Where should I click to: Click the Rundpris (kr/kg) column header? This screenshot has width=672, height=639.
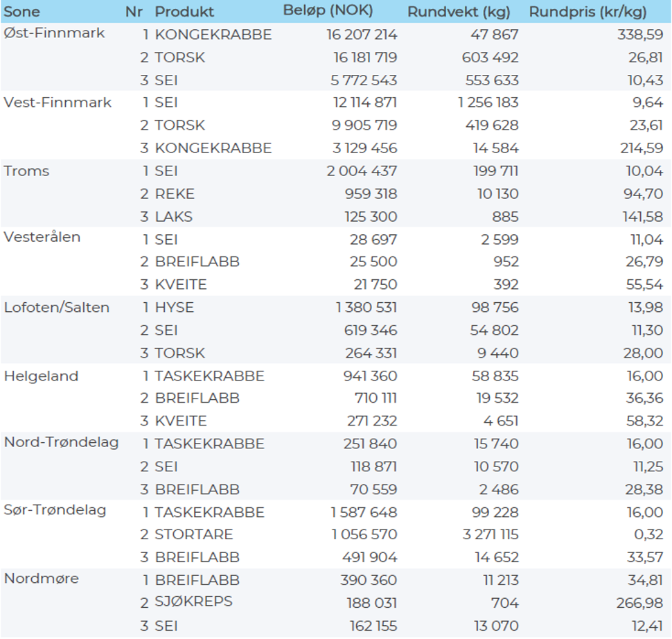click(588, 12)
